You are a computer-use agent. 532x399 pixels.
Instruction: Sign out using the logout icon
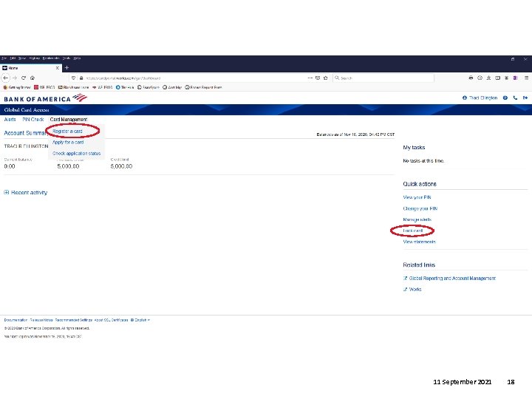(x=525, y=98)
